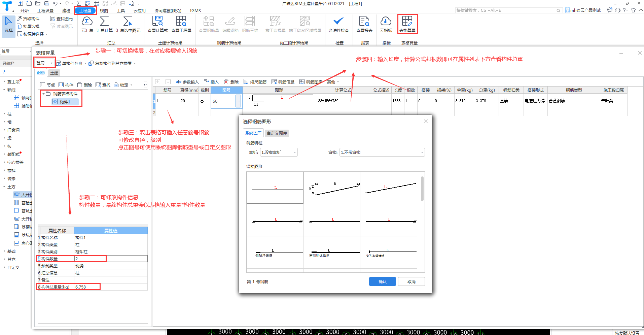This screenshot has width=644, height=335.
Task: Click 参数输入 in rebar toolbar
Action: click(x=187, y=82)
